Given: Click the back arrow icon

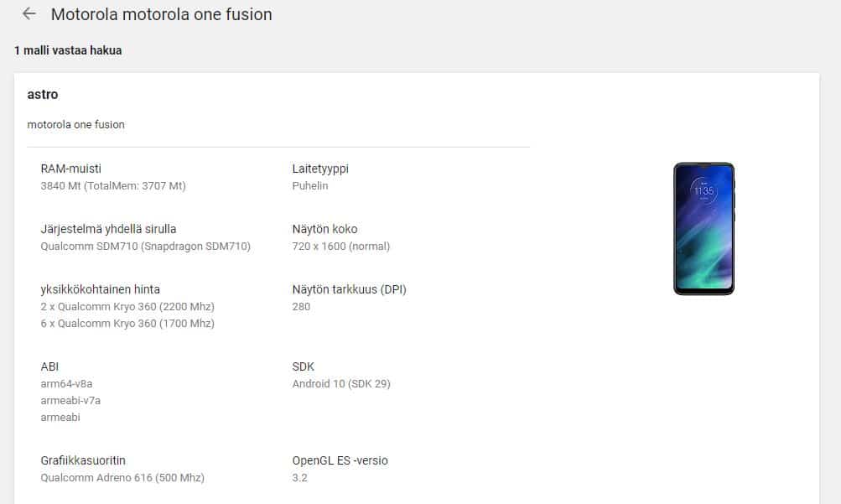Looking at the screenshot, I should (x=29, y=14).
